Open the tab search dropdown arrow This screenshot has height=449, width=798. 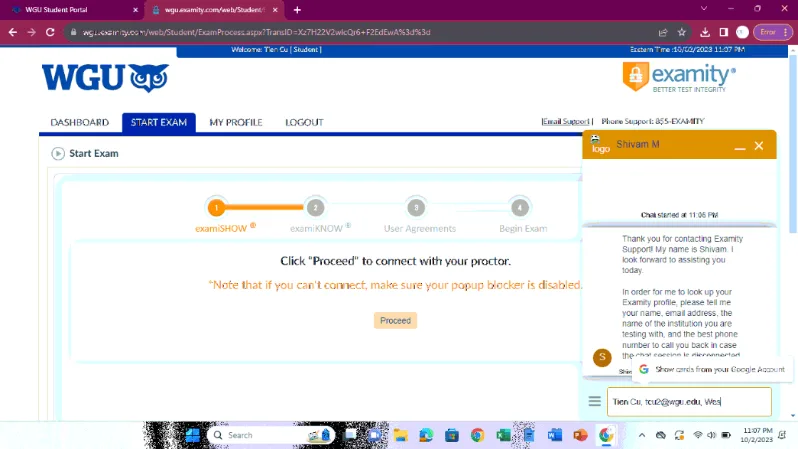point(704,9)
